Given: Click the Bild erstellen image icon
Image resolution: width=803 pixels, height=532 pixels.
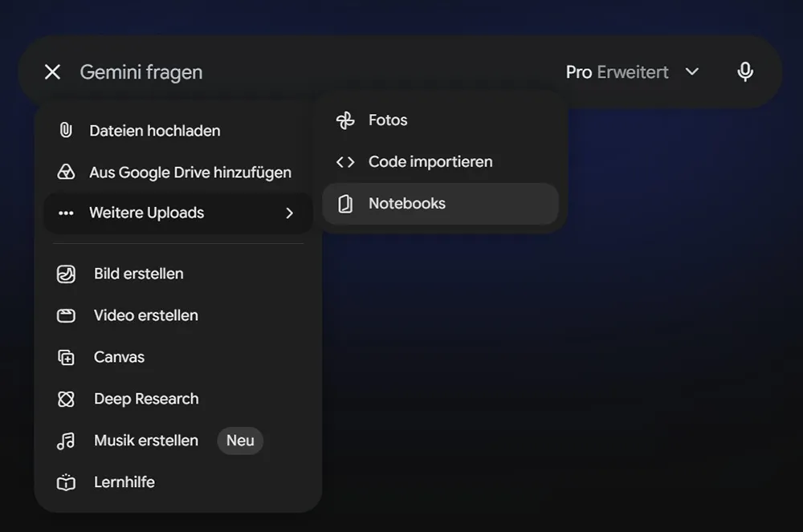Looking at the screenshot, I should point(66,274).
